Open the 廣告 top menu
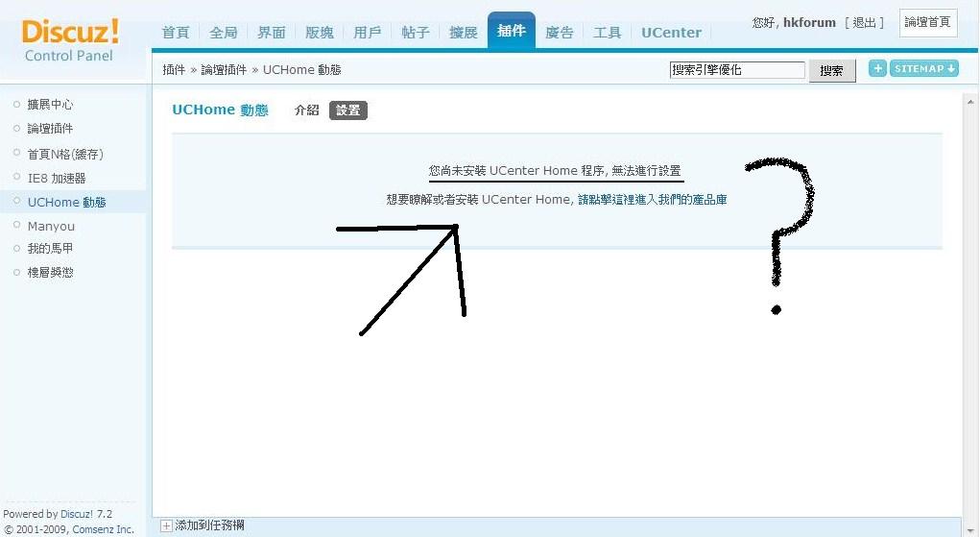The width and height of the screenshot is (980, 537). (x=559, y=32)
